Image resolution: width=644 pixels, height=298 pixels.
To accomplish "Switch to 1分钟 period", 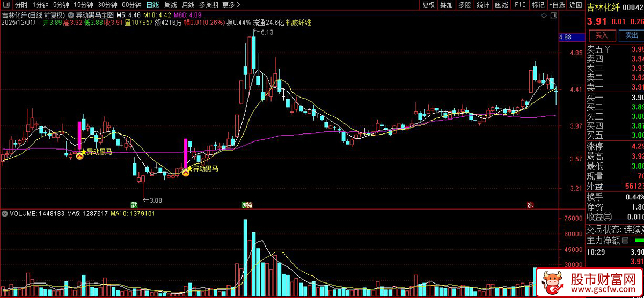I will (x=40, y=5).
